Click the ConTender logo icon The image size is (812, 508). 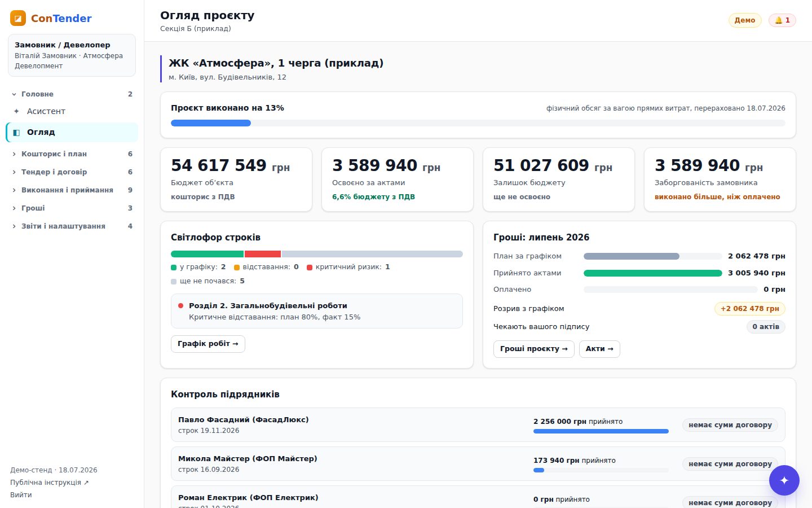pos(18,18)
